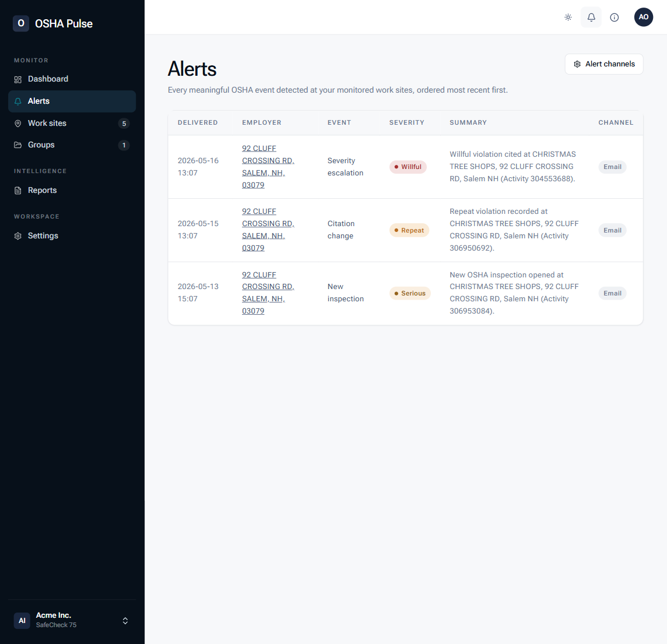Click the OSHA Pulse title text
The image size is (667, 644).
pos(64,24)
